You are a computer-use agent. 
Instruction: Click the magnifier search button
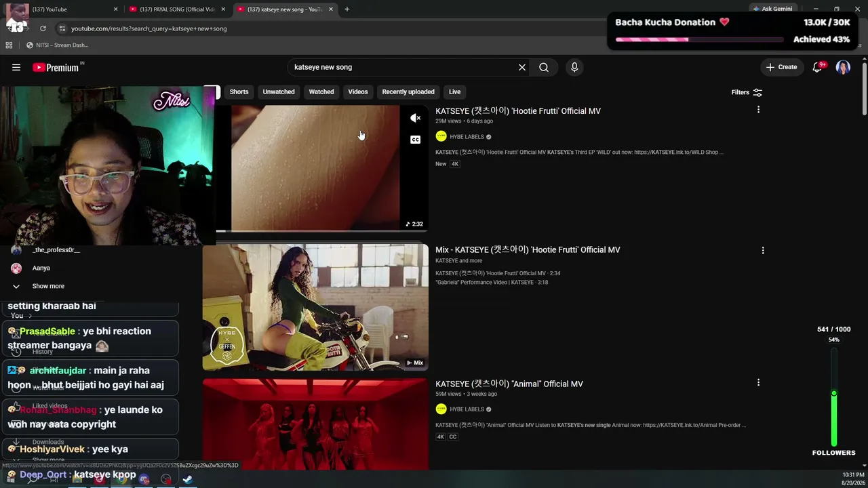(544, 67)
